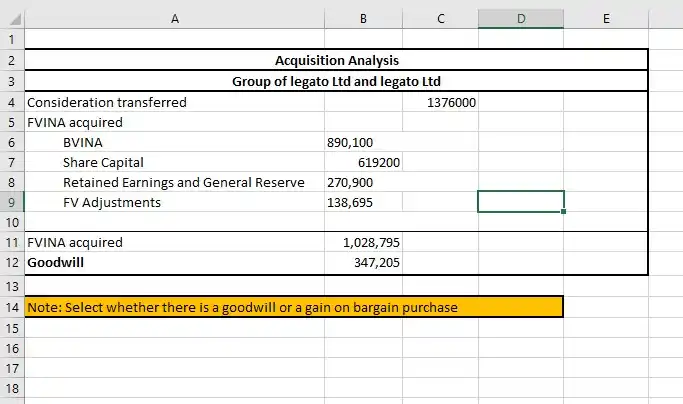The width and height of the screenshot is (683, 404).
Task: Click 'Group of legato Ltd and legato Ltd' cell
Action: [x=336, y=81]
